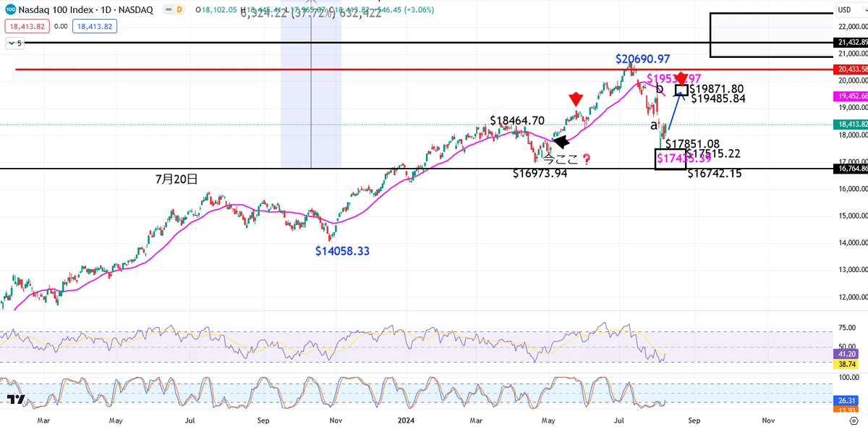Open symbol title Nasdaq 100 Index 1D NASDAQ
The image size is (868, 427).
85,10
